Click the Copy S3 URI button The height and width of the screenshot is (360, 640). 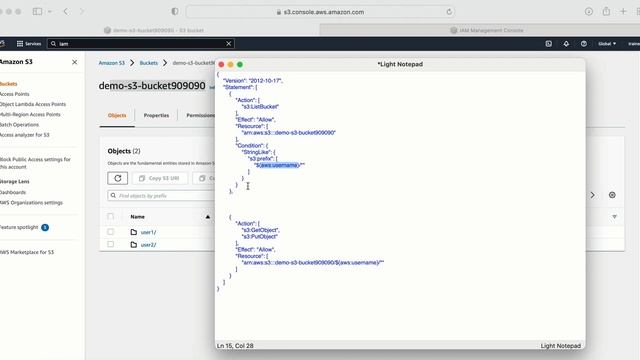(x=160, y=178)
